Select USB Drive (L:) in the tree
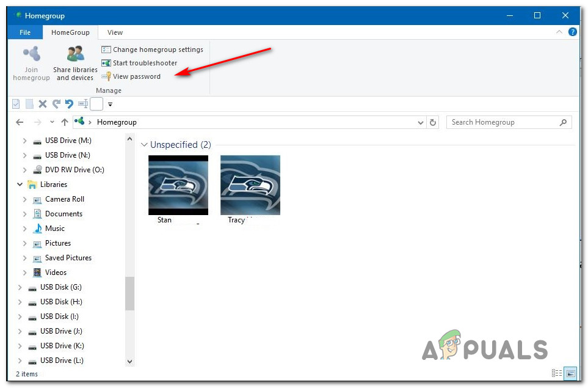Viewport: 588px width, 388px height. point(62,361)
